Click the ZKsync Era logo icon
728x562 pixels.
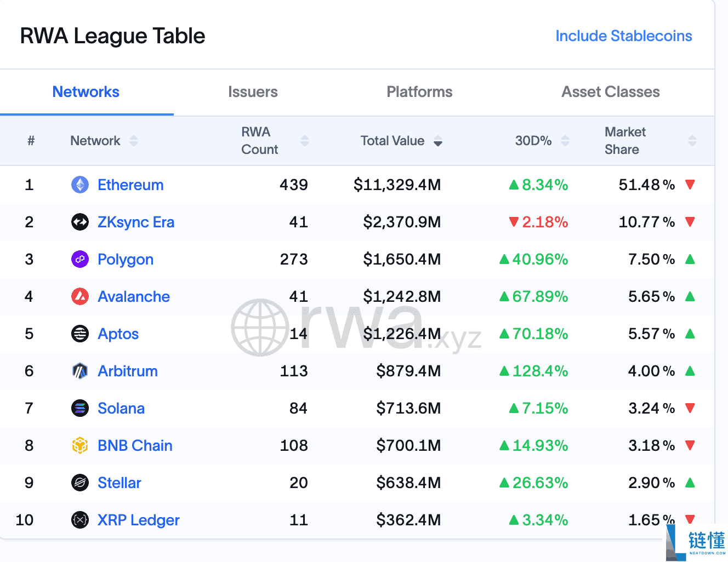[x=80, y=222]
